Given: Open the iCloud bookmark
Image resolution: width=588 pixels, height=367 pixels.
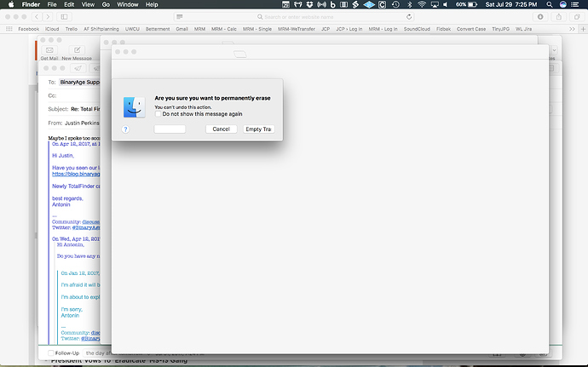Looking at the screenshot, I should pos(52,29).
